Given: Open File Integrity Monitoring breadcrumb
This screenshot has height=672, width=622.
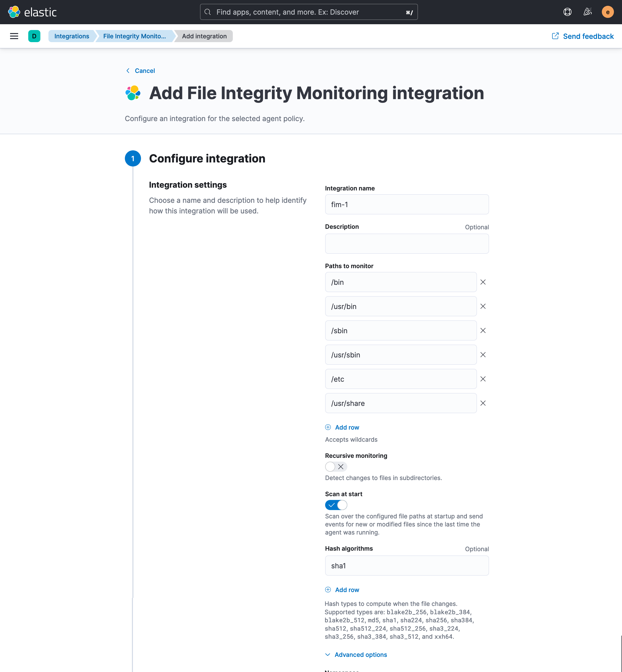Looking at the screenshot, I should pyautogui.click(x=134, y=36).
